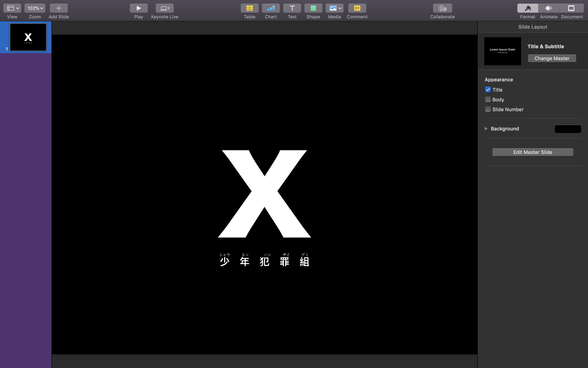Uncheck the Title checkbox

[x=488, y=90]
